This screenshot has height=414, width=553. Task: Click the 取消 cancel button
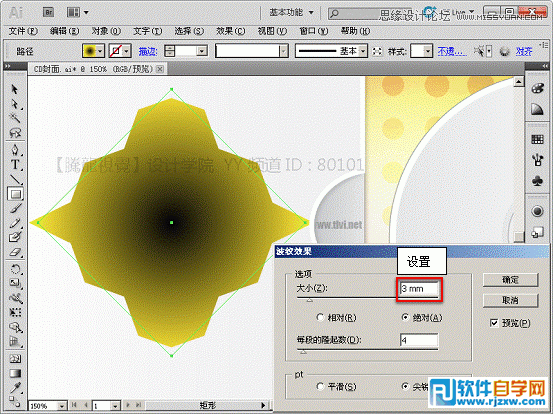tap(510, 300)
